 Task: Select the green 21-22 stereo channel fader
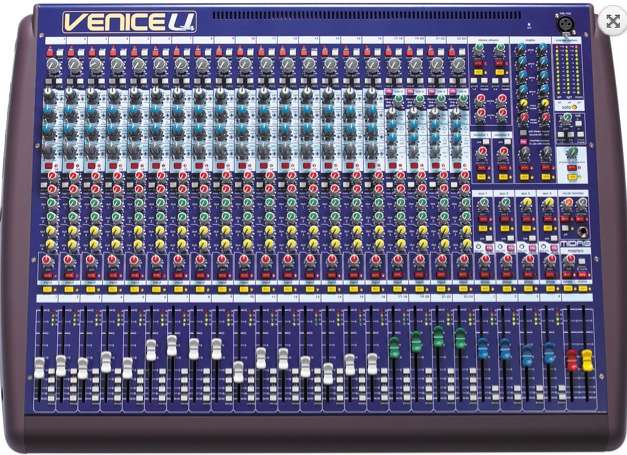(438, 336)
